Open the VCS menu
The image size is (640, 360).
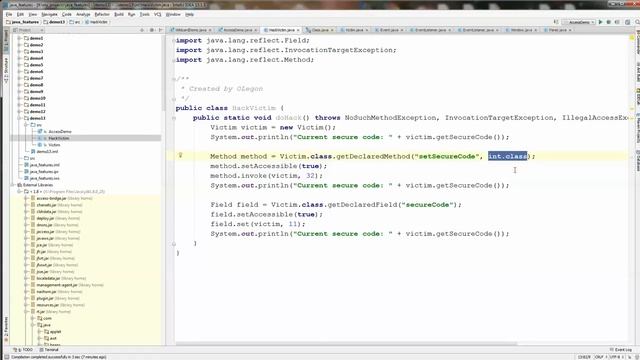tap(158, 14)
